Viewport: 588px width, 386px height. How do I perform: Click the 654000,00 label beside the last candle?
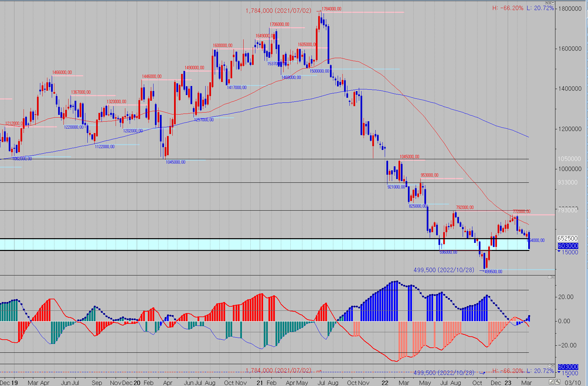click(x=536, y=241)
